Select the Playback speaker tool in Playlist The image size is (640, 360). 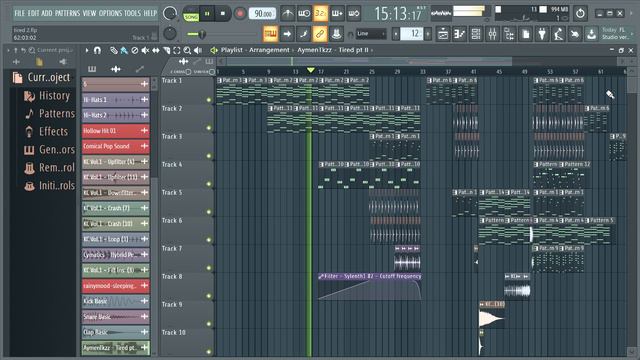coord(198,51)
